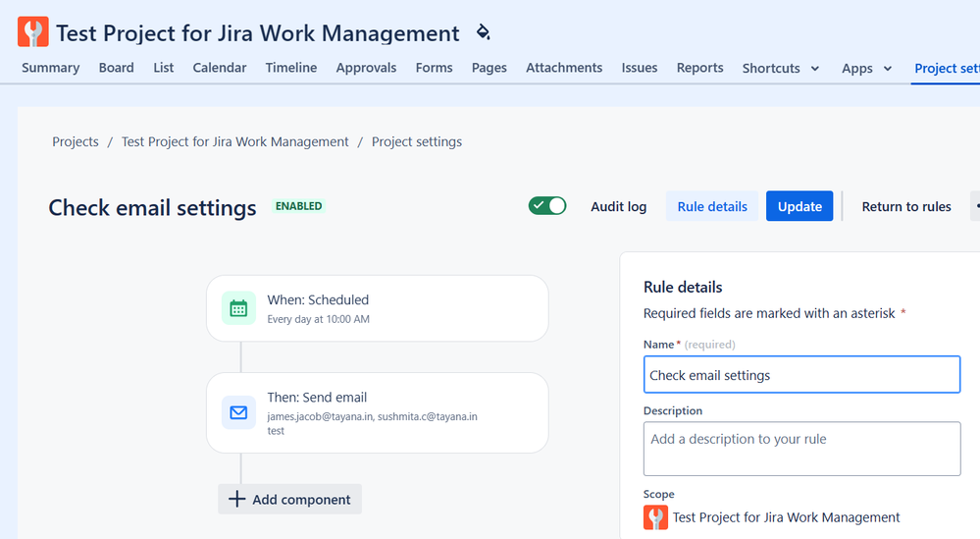Click the Update button
The image size is (980, 539).
tap(799, 206)
